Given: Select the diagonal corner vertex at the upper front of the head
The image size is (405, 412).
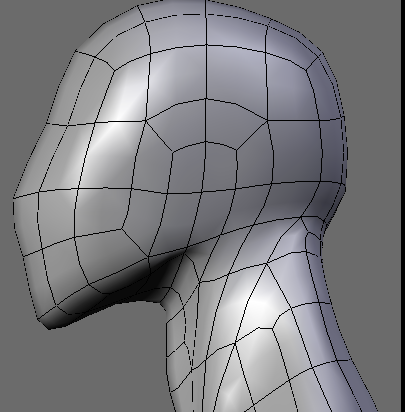Looking at the screenshot, I should pos(114,70).
